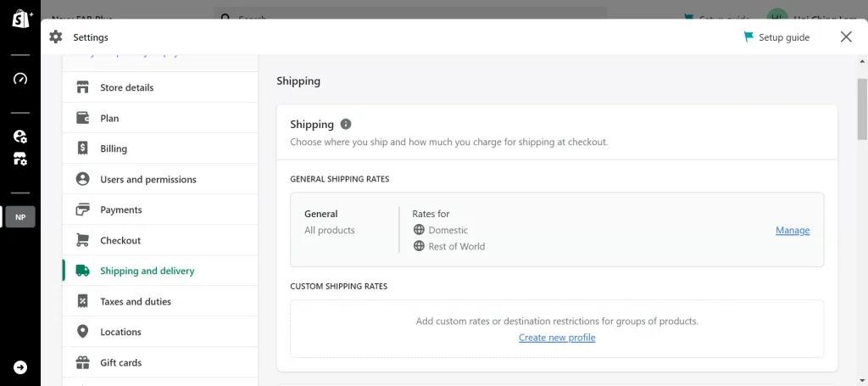Click the Domestic globe icon
Image resolution: width=868 pixels, height=386 pixels.
[419, 230]
